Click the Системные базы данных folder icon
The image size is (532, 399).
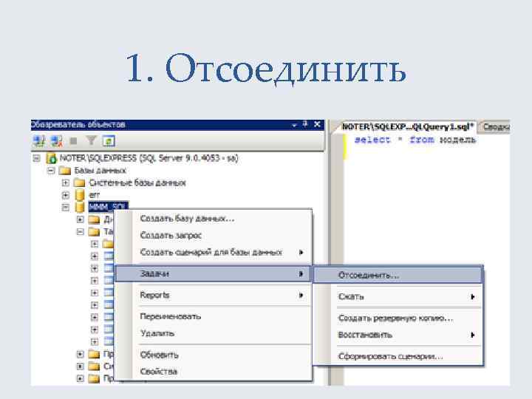pos(79,183)
